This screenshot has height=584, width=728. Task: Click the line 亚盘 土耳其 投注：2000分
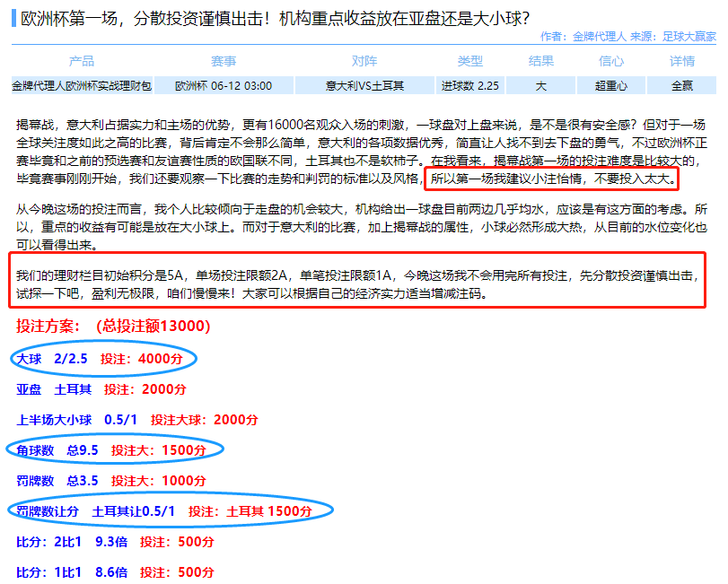point(101,389)
